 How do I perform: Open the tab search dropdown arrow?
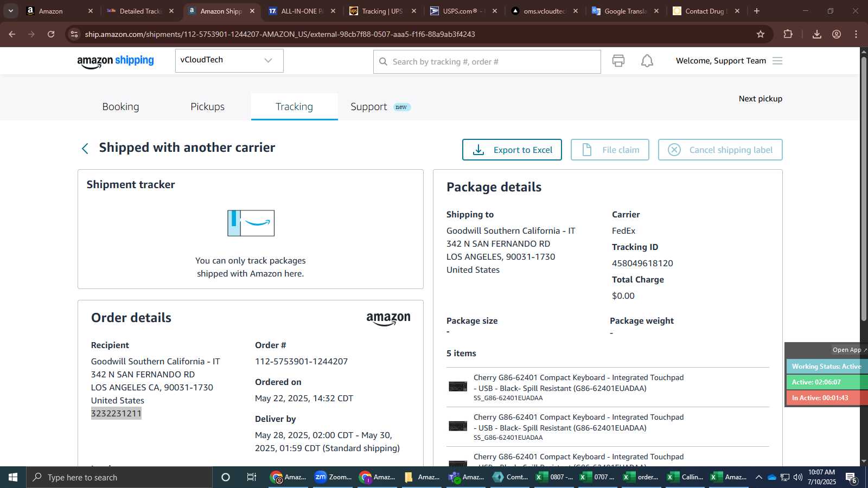click(x=11, y=11)
